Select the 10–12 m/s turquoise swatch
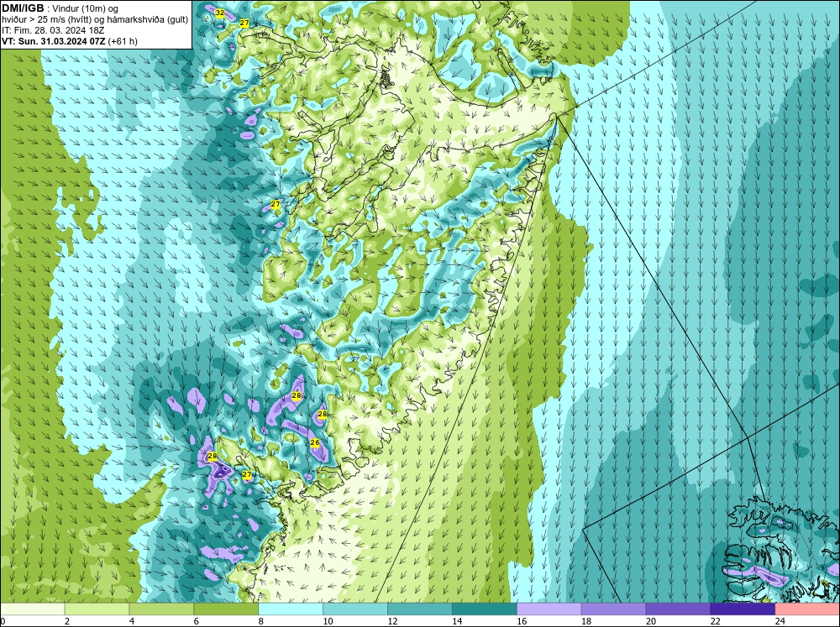 355,609
